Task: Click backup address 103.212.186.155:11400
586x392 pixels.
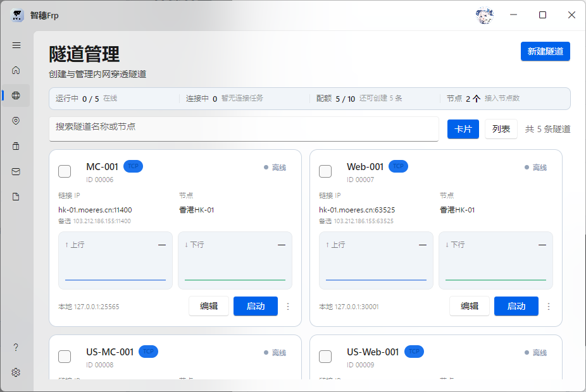Action: [x=102, y=221]
